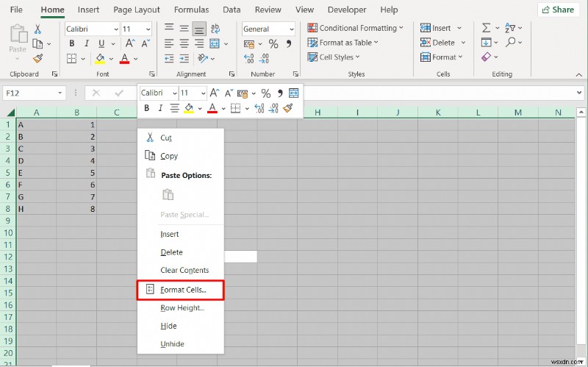Open Format as Table dropdown
The width and height of the screenshot is (588, 367).
[x=343, y=43]
